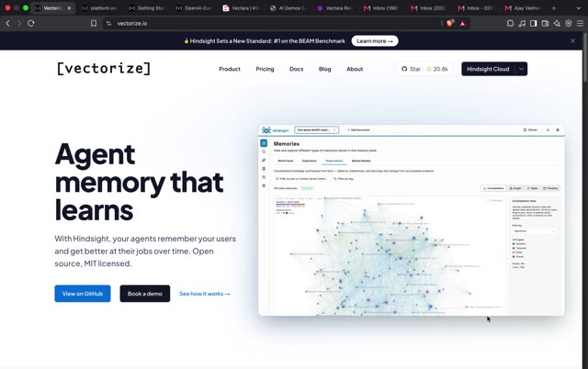Click the View on GitHub button
The image size is (588, 369).
tap(83, 294)
